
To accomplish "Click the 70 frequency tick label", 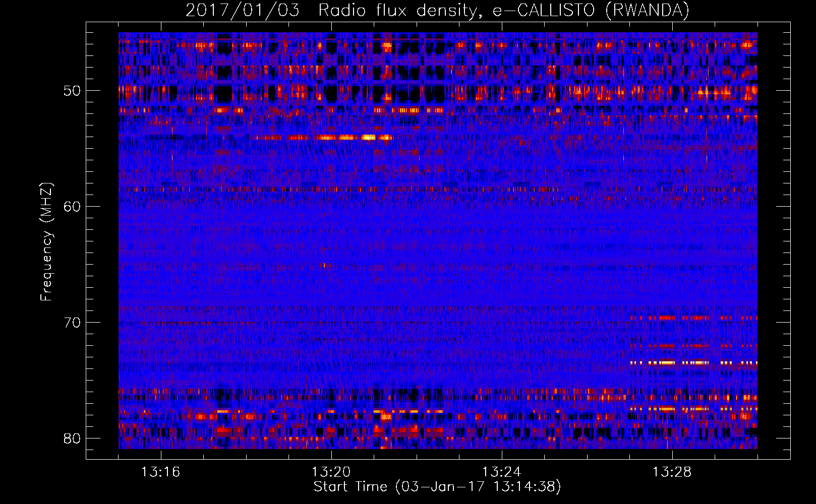I will [x=72, y=323].
